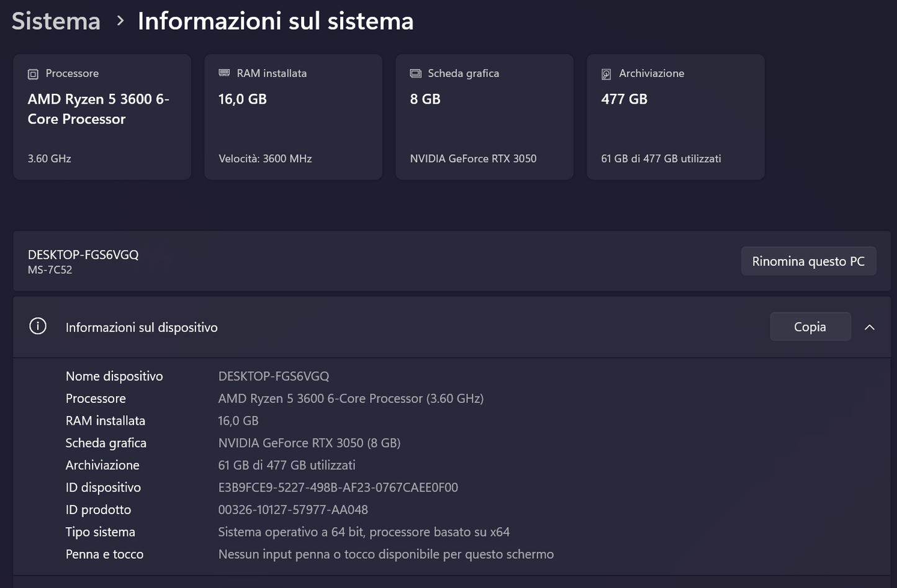Viewport: 897px width, 588px height.
Task: Click the Scheda grafica display icon
Action: tap(415, 73)
